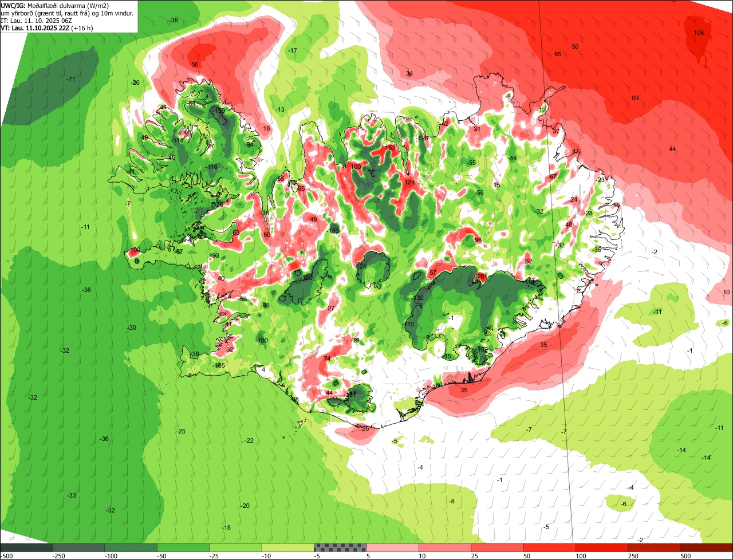
Task: Click the '-25' value over the southwest ocean
Action: pyautogui.click(x=180, y=431)
